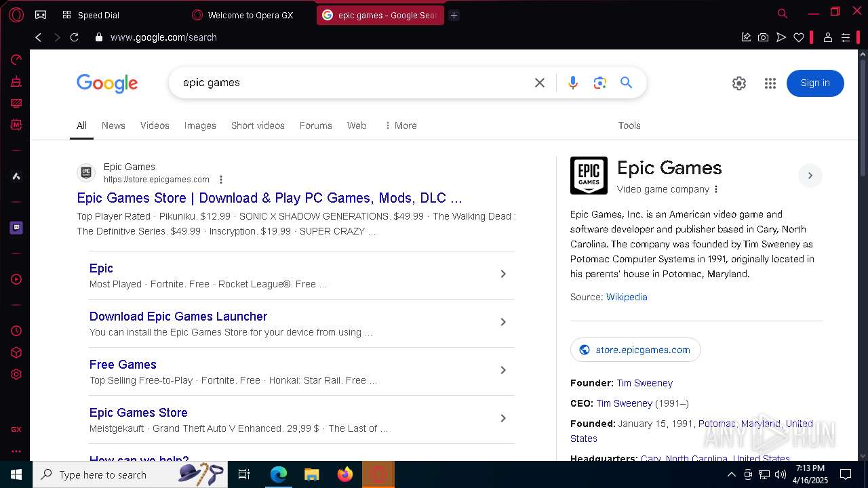Open the Windows Start menu
Image resolution: width=868 pixels, height=488 pixels.
pyautogui.click(x=16, y=474)
